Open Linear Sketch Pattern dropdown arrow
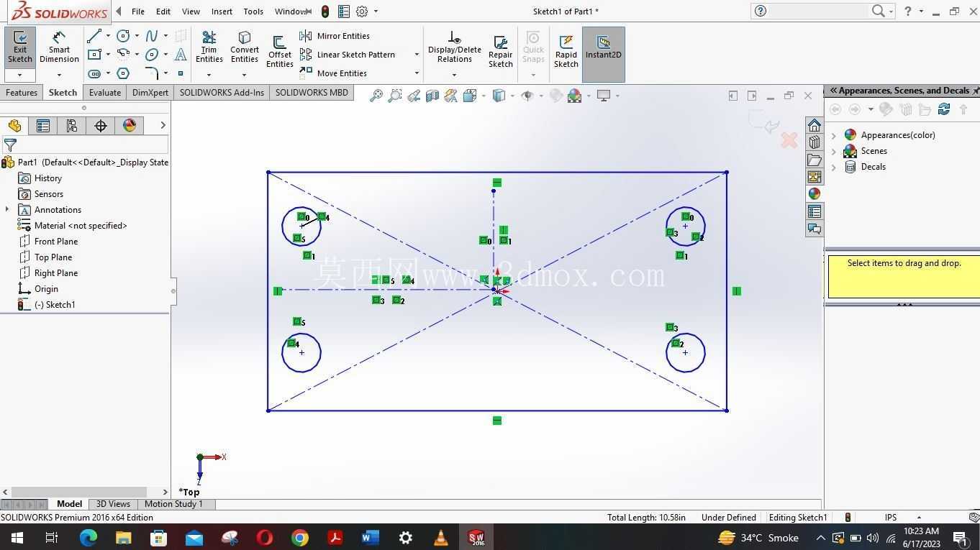This screenshot has width=980, height=550. (x=416, y=55)
